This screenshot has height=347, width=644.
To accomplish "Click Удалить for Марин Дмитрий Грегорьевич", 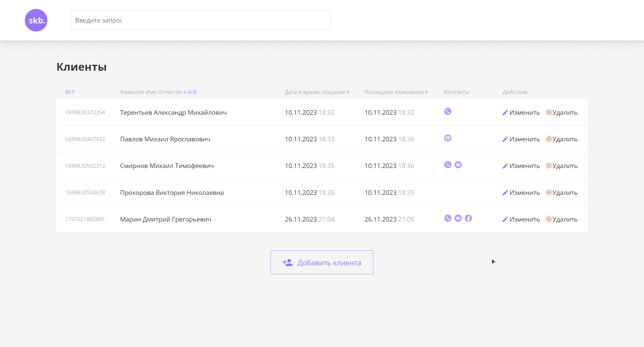I will coord(562,219).
